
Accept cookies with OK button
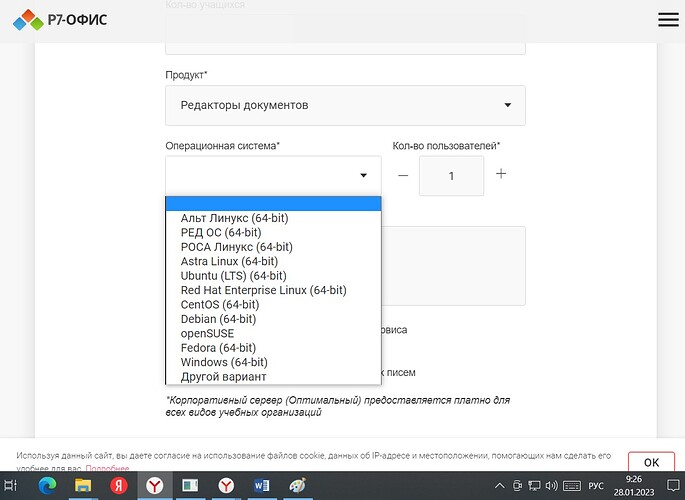651,462
